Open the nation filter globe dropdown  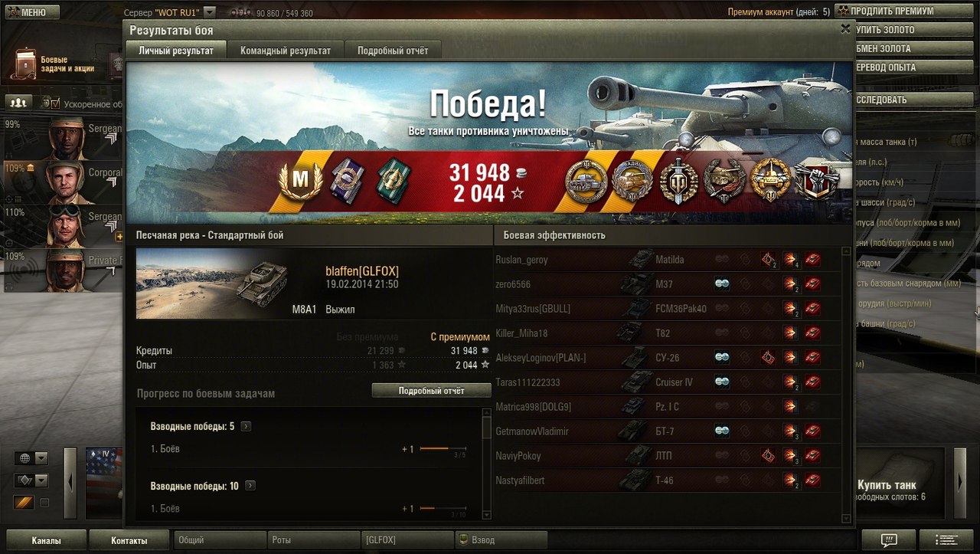coord(31,458)
